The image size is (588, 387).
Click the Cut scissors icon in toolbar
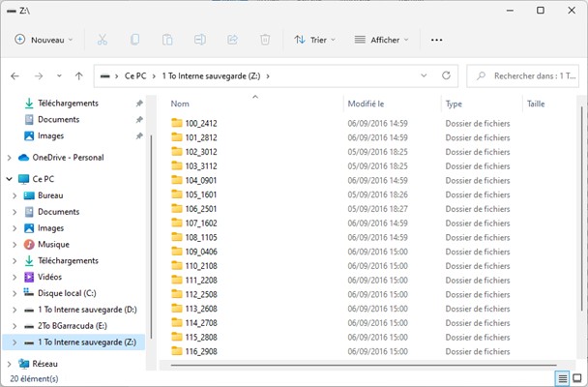[x=103, y=40]
